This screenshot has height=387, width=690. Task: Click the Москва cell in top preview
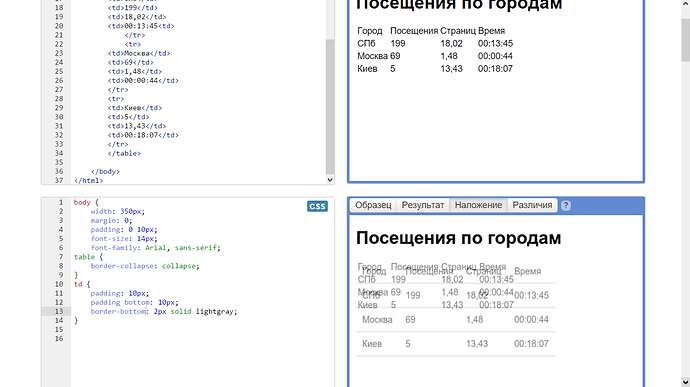372,56
